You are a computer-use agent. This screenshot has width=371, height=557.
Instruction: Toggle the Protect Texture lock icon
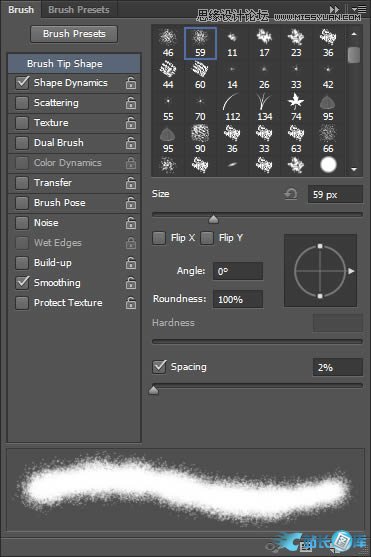pos(131,303)
